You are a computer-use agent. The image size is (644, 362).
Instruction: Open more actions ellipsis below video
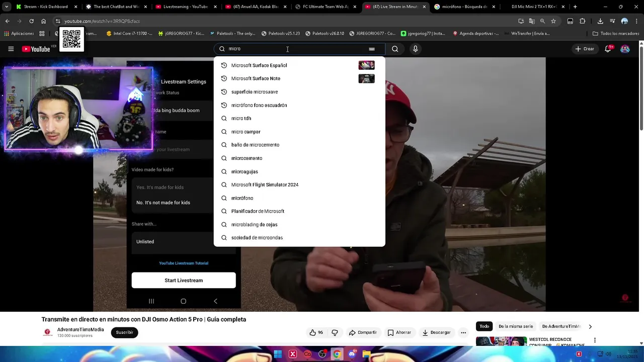[463, 332]
